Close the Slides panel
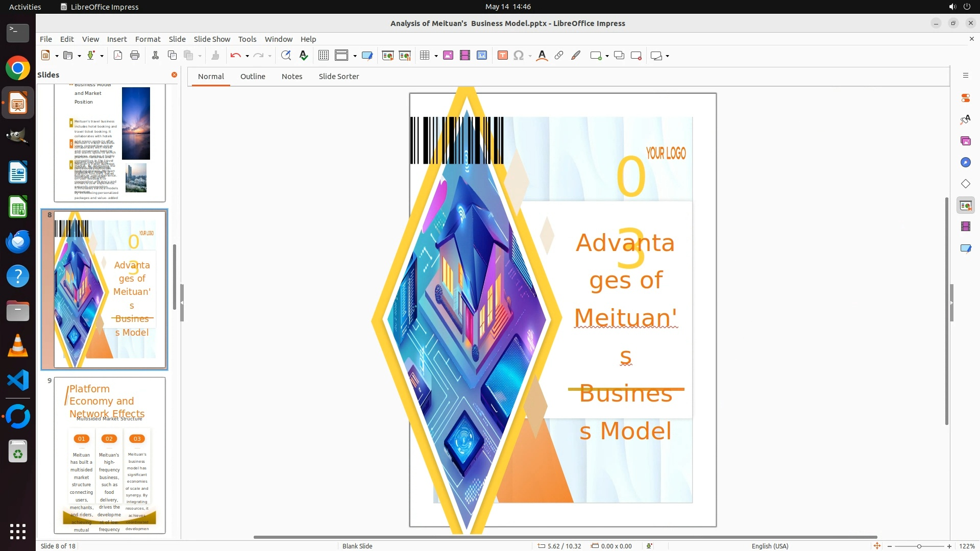980x551 pixels. [174, 75]
